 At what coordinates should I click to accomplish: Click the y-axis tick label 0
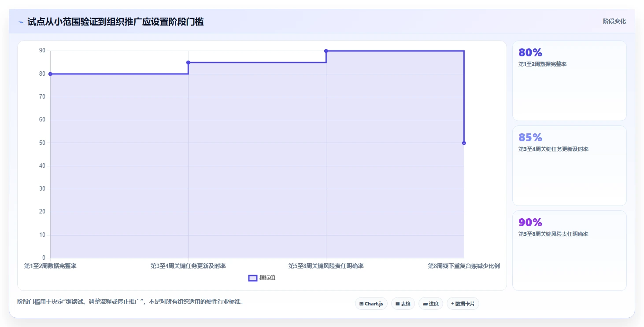[x=44, y=258]
